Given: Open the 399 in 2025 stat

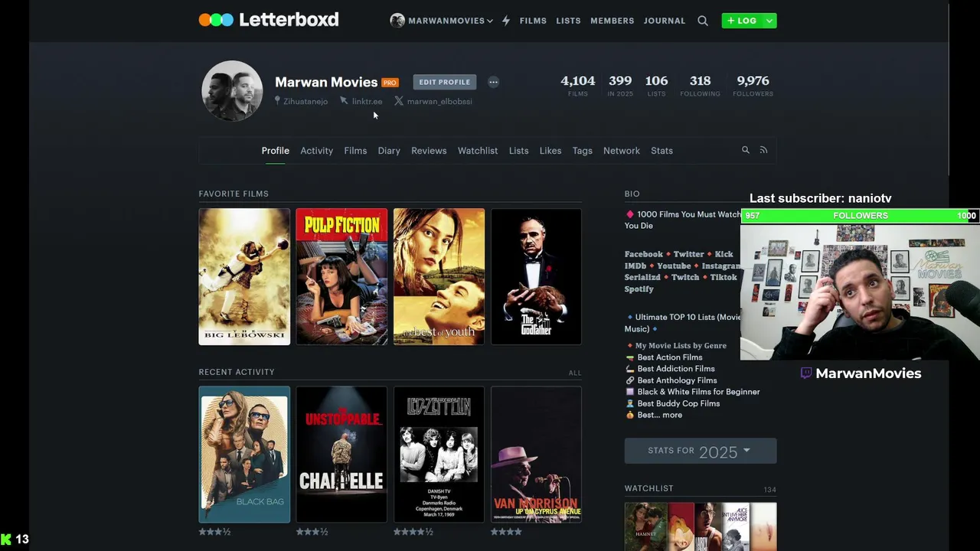Looking at the screenshot, I should [x=620, y=85].
